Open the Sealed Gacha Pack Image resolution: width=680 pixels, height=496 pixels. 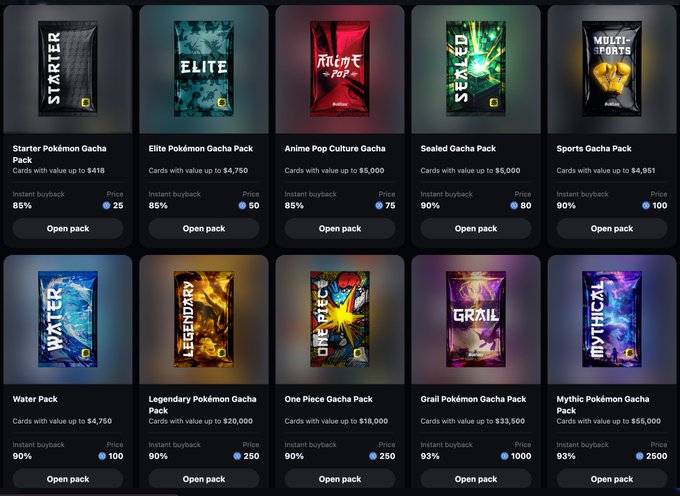pyautogui.click(x=476, y=228)
